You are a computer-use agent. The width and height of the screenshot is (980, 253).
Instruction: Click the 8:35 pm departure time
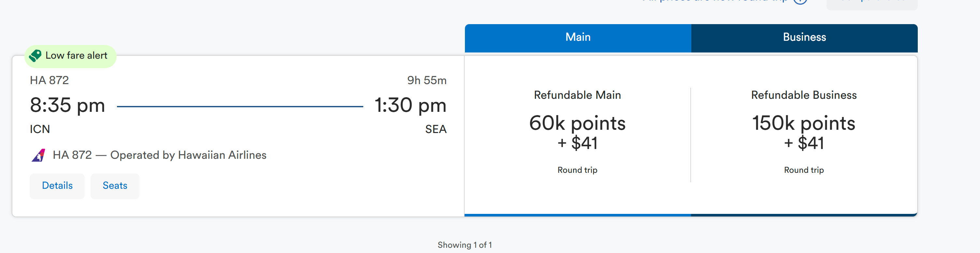coord(67,105)
